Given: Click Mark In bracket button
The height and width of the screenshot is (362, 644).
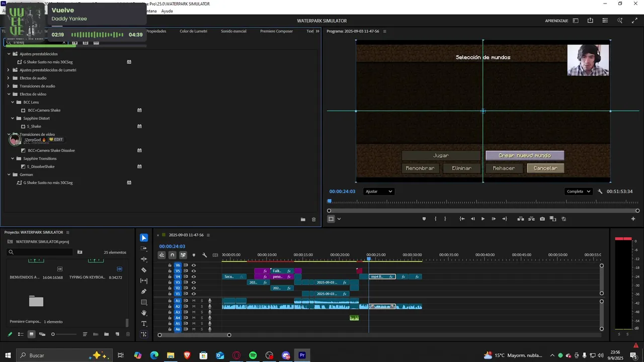Looking at the screenshot, I should 435,219.
